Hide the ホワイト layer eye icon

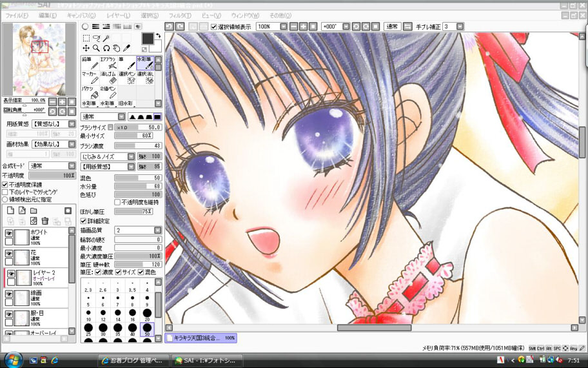tap(9, 234)
